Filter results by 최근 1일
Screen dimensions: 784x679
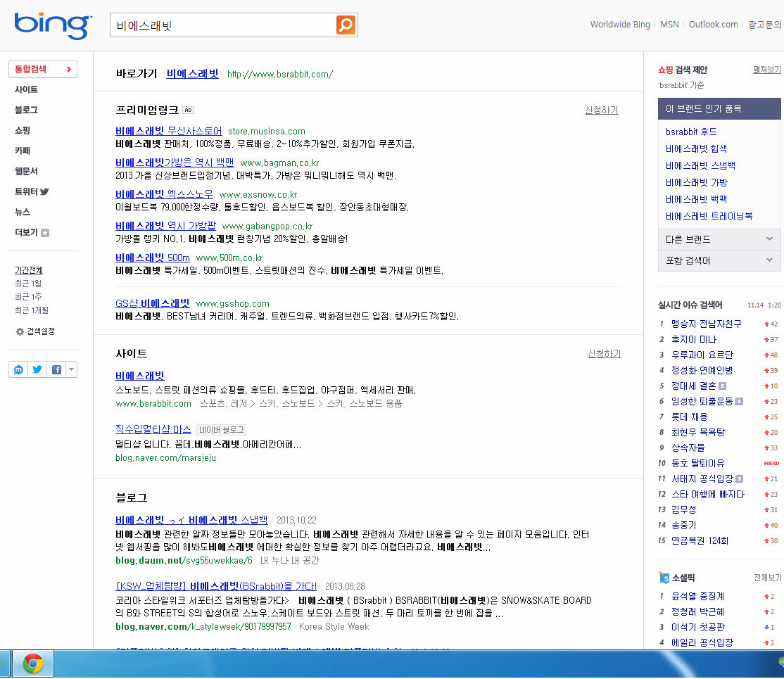[28, 284]
